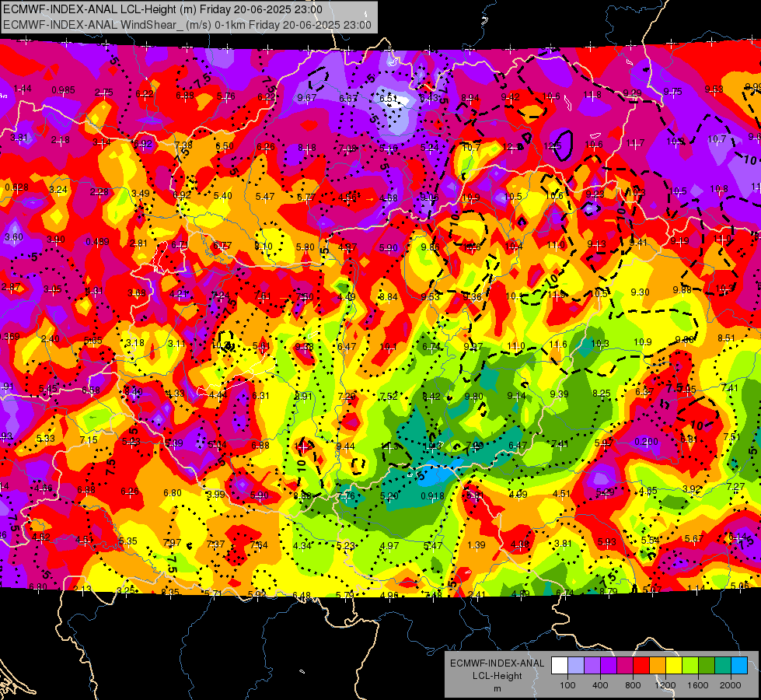The height and width of the screenshot is (700, 761).
Task: Select the 2.75 grid point value
Action: point(104,93)
